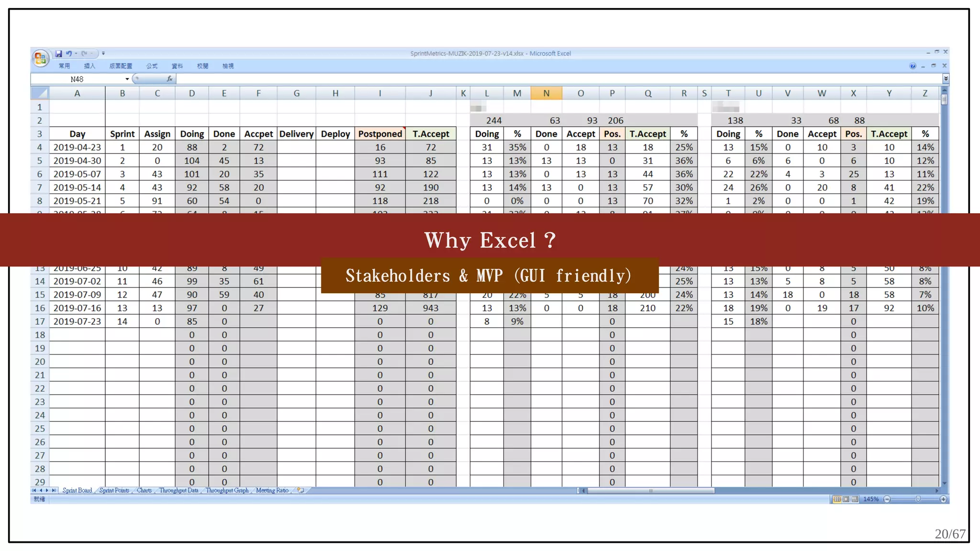Click the vertical scrollbar thumb

[x=945, y=99]
